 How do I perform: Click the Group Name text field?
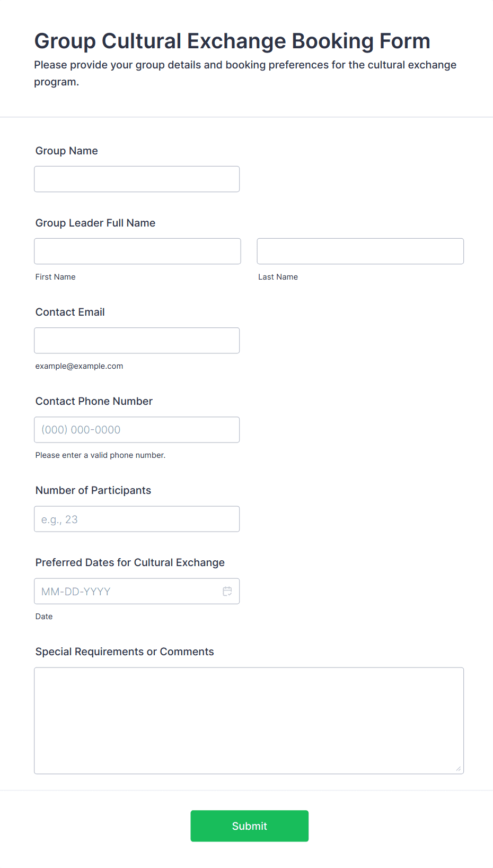137,179
